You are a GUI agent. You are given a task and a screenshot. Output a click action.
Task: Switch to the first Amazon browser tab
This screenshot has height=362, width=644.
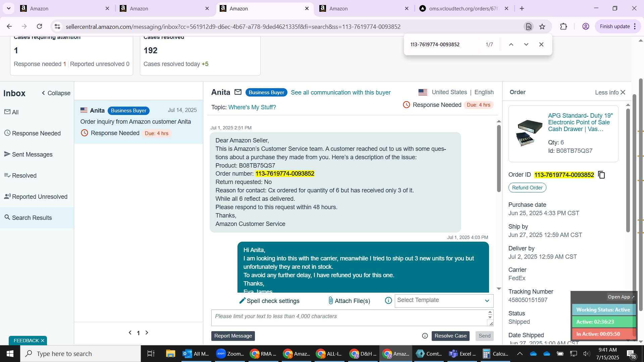(x=64, y=9)
